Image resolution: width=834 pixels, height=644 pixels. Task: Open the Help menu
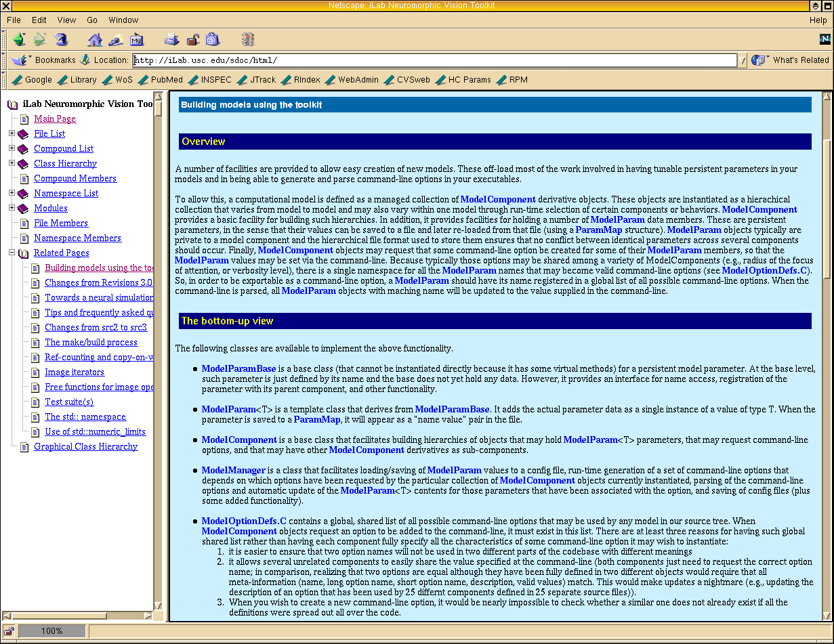click(818, 20)
